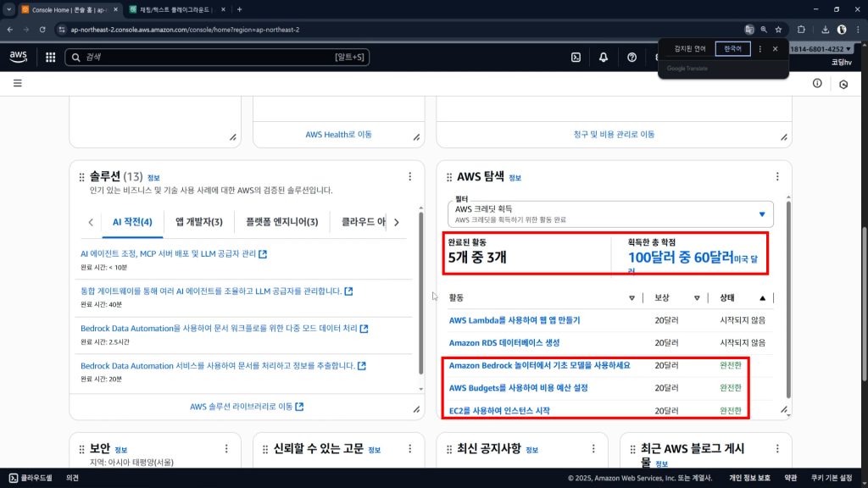Open the AWS credits filter dropdown

(610, 214)
